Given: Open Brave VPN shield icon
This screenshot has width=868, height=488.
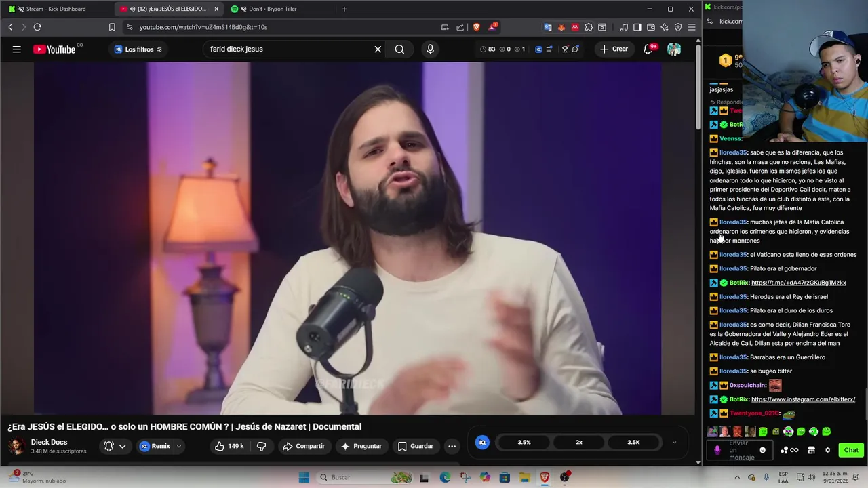Looking at the screenshot, I should tap(678, 27).
